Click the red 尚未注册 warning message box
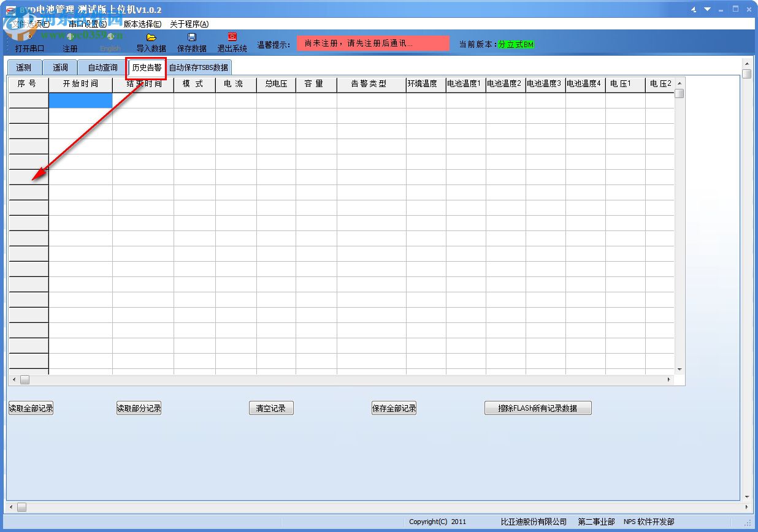 (x=373, y=44)
